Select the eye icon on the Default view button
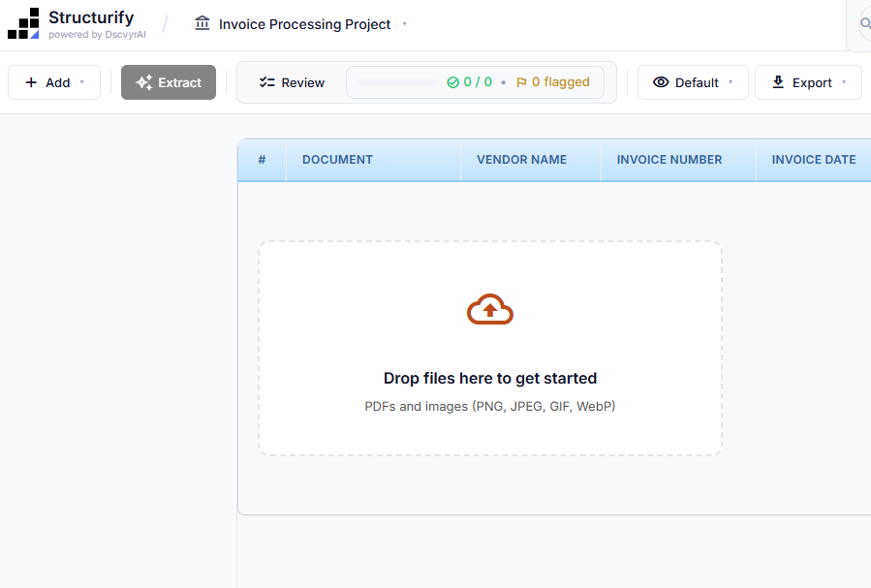The height and width of the screenshot is (588, 871). click(x=661, y=82)
